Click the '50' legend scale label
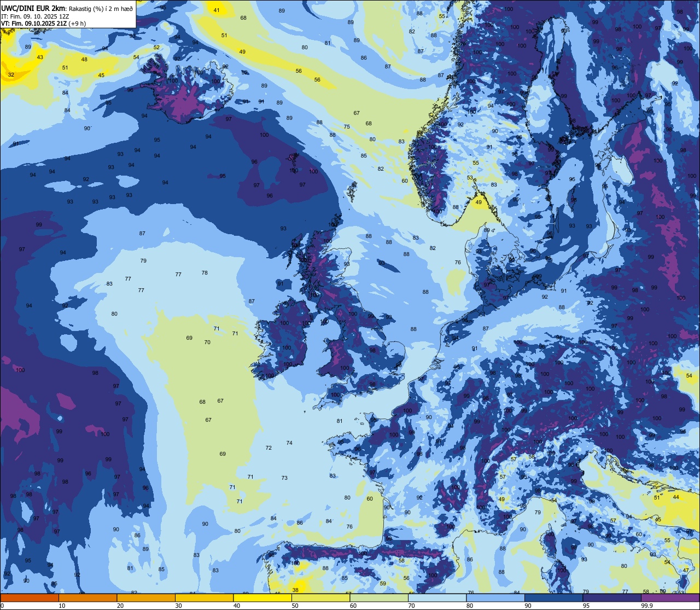Screen dimensions: 700x610 295,606
